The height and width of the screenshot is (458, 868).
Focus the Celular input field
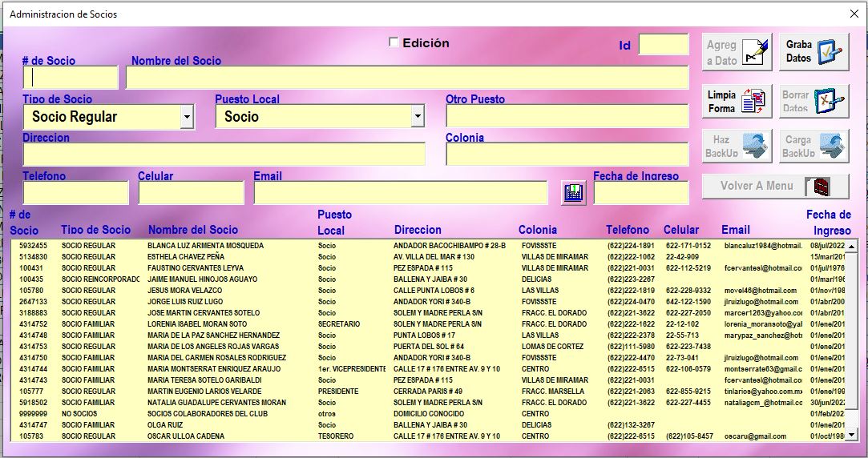(x=191, y=193)
